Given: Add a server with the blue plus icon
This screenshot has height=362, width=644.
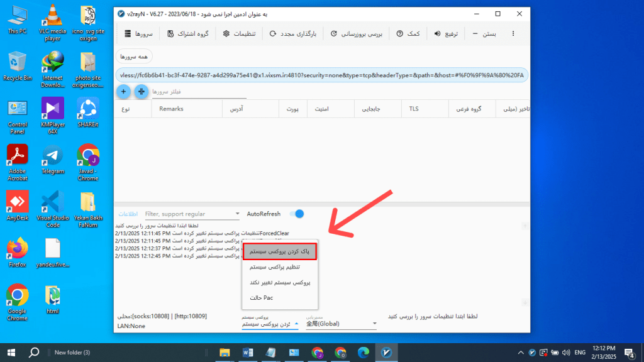Looking at the screenshot, I should click(124, 91).
